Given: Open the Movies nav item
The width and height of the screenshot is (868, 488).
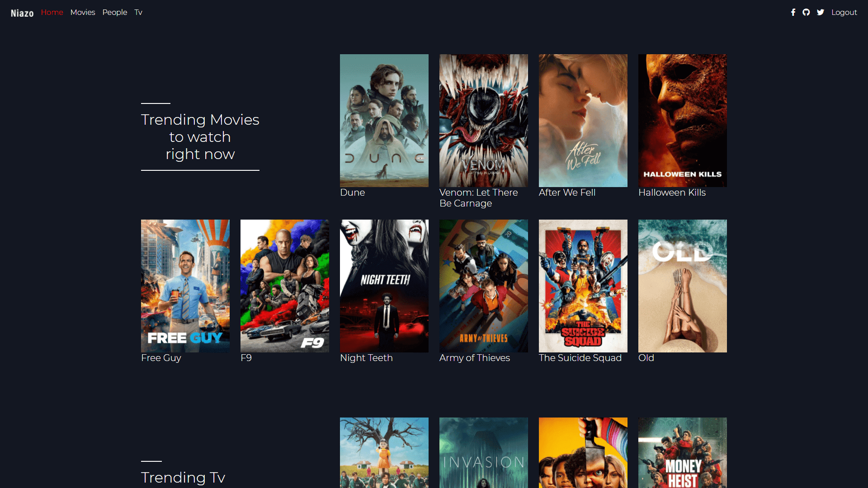Looking at the screenshot, I should (83, 12).
